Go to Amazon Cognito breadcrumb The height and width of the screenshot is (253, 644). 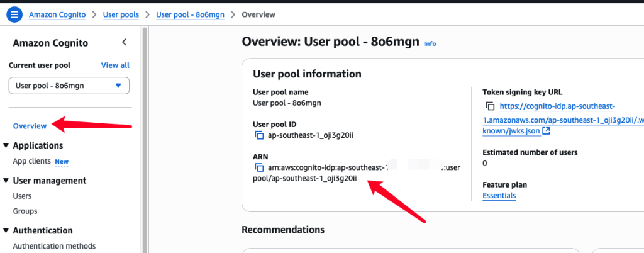(x=57, y=14)
